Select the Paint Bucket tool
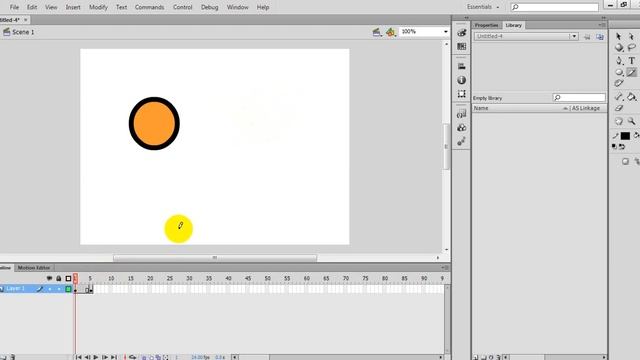This screenshot has height=360, width=640. tap(632, 97)
